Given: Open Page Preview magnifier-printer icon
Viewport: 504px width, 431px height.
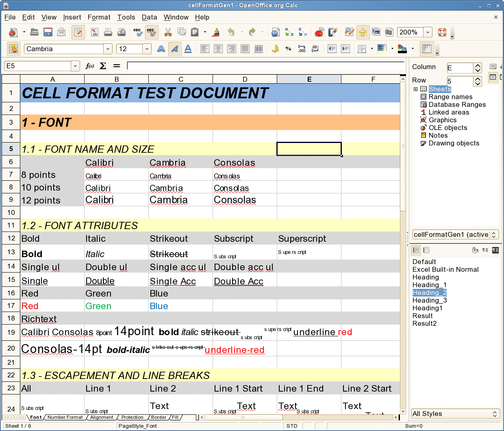Looking at the screenshot, I should 122,32.
